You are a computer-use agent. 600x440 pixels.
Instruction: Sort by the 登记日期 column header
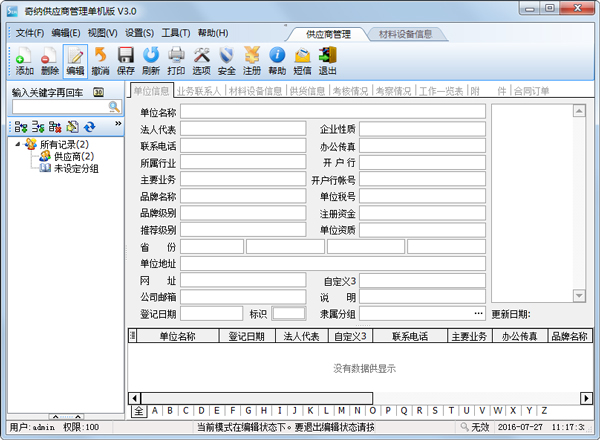(247, 336)
